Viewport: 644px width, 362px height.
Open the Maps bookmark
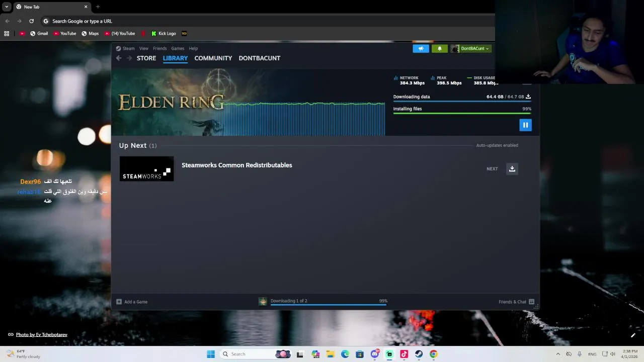coord(90,34)
